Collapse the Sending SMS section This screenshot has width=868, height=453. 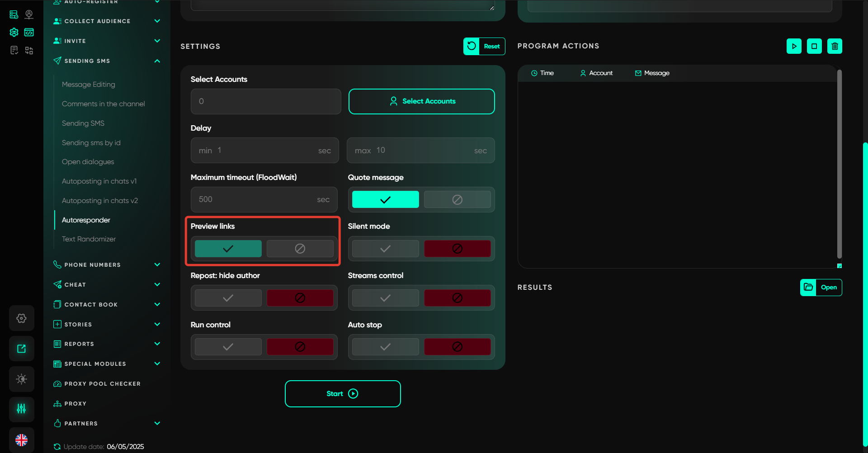click(157, 61)
